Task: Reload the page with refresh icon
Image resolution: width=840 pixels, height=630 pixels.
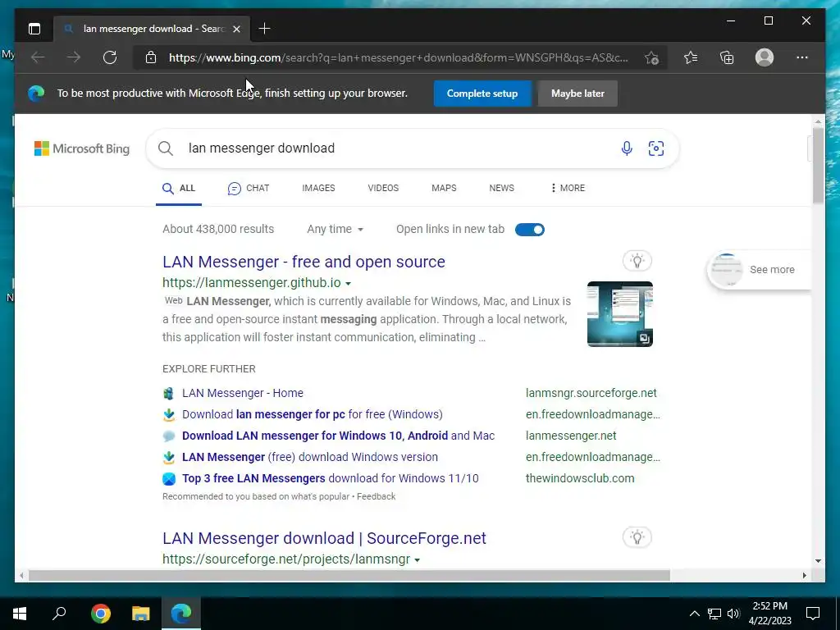Action: 110,57
